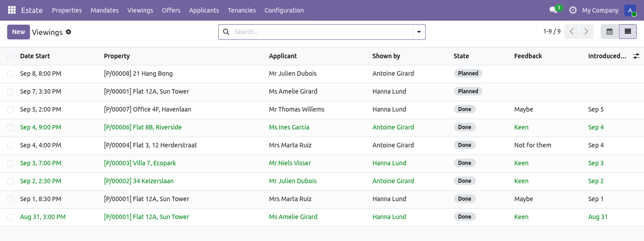The width and height of the screenshot is (644, 241).
Task: Open the Tenancies menu
Action: pyautogui.click(x=241, y=10)
